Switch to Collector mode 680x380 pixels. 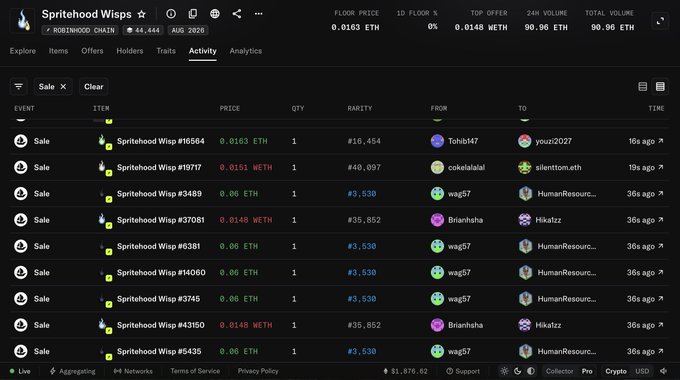[559, 371]
